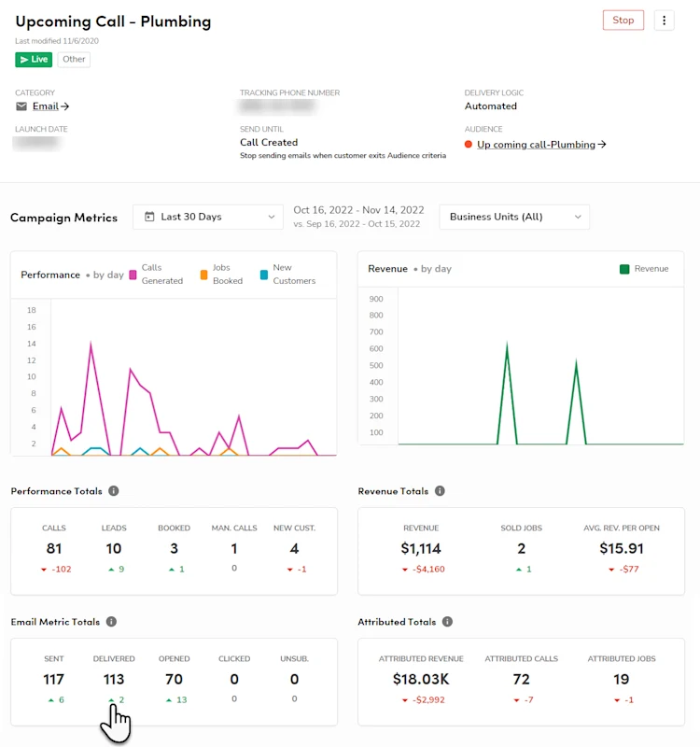This screenshot has height=747, width=700.
Task: Click the Call Created send-until text
Action: [x=269, y=143]
